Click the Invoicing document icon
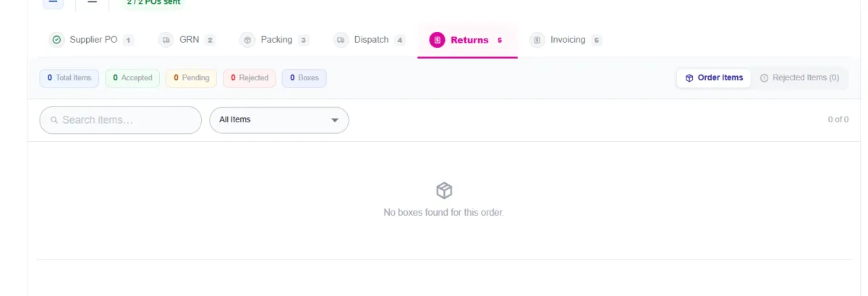 537,40
